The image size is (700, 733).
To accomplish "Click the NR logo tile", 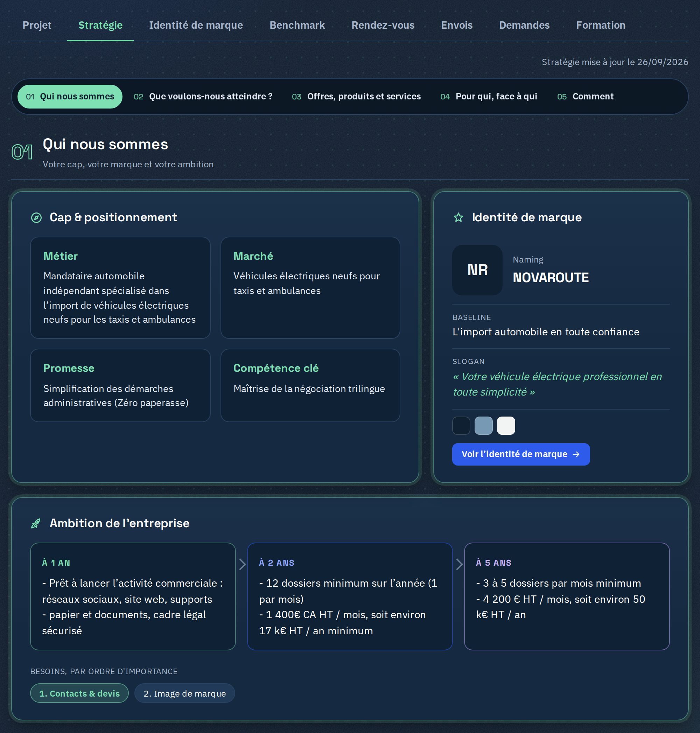I will (x=477, y=270).
